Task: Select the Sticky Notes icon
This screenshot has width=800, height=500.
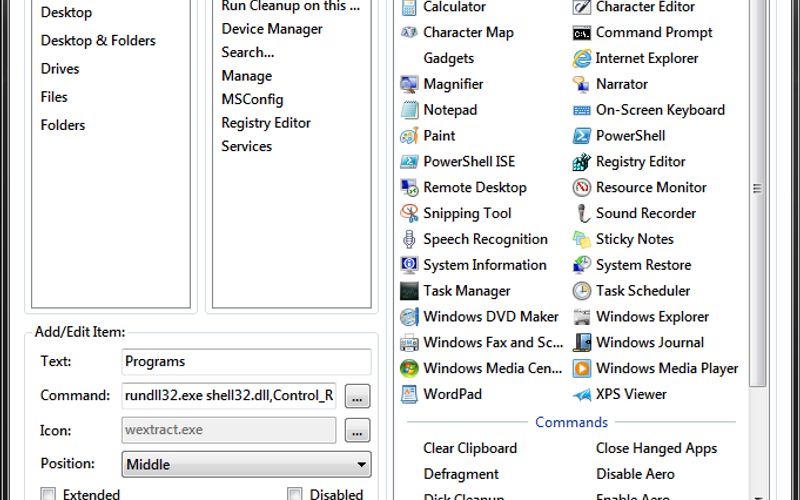Action: pyautogui.click(x=582, y=239)
